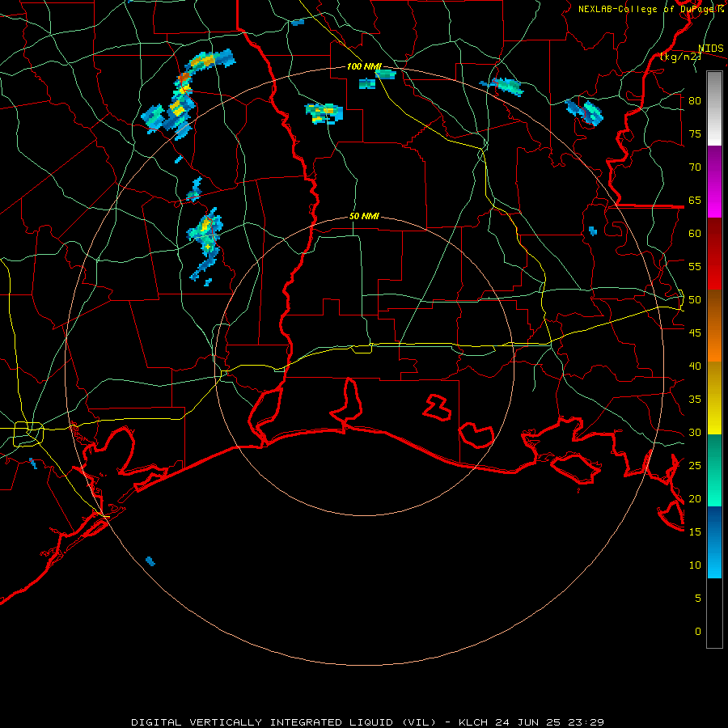Click the 80 value on color scale

(695, 101)
